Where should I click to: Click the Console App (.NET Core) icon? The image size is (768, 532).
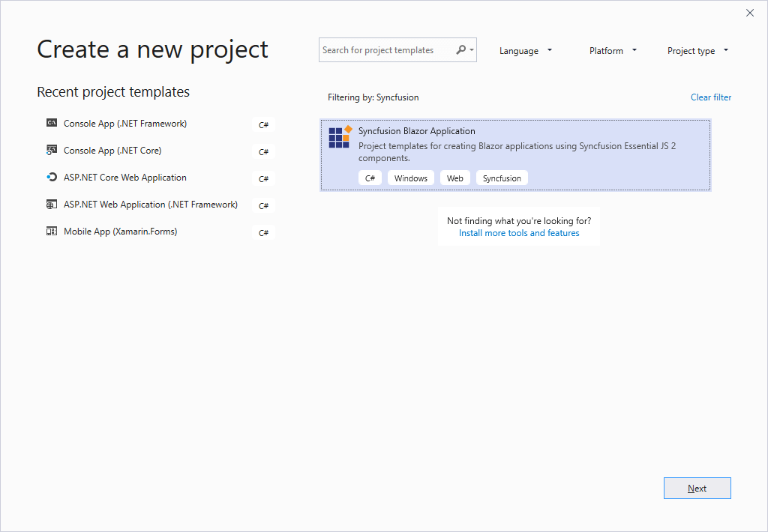52,150
